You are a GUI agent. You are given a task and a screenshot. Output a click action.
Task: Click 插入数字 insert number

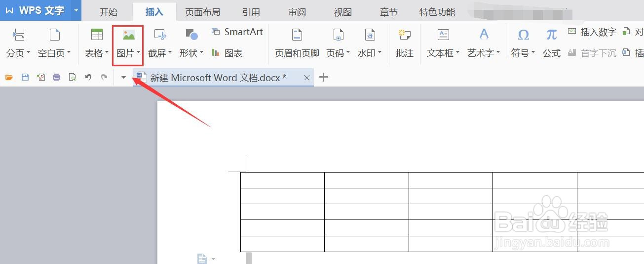pyautogui.click(x=592, y=32)
